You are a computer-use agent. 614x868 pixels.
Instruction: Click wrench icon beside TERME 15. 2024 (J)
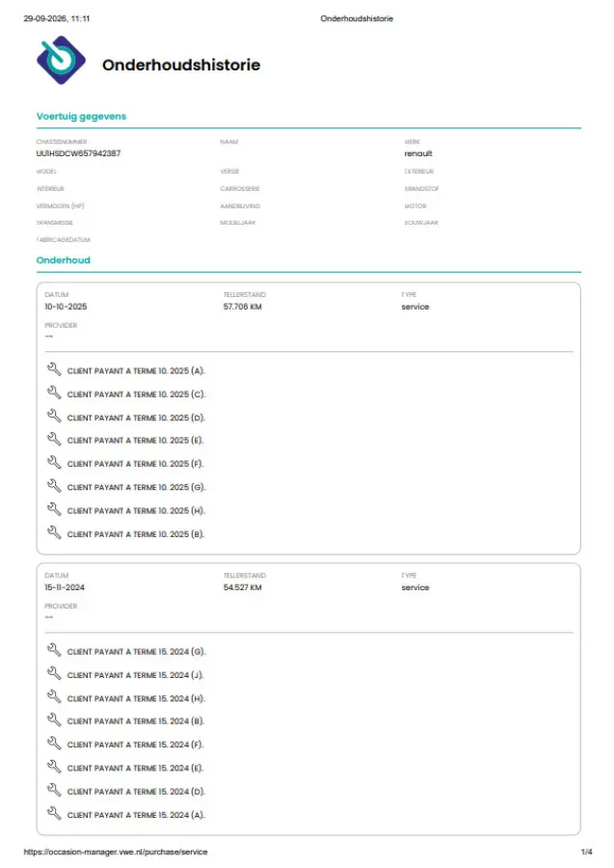[x=54, y=673]
